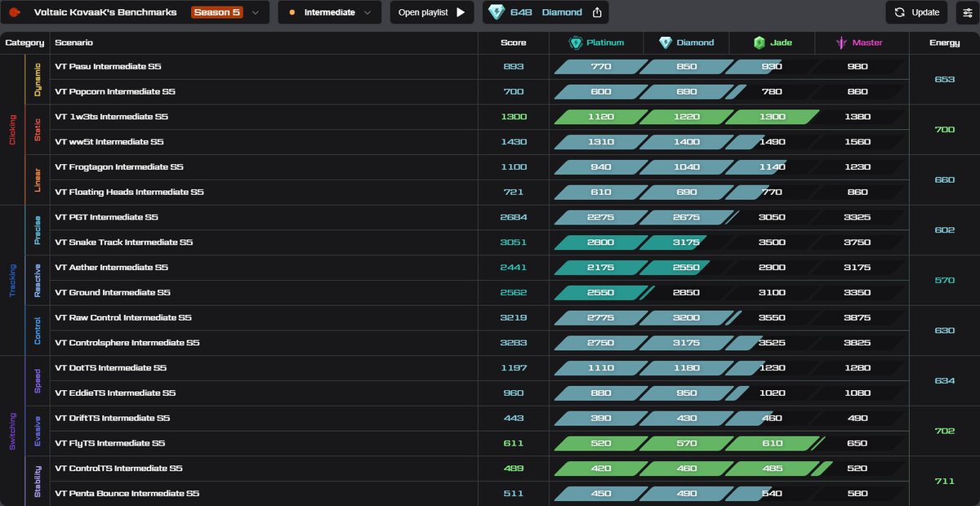980x506 pixels.
Task: Select VT Floating Heads Intermediate S5 scenario
Action: pyautogui.click(x=129, y=192)
